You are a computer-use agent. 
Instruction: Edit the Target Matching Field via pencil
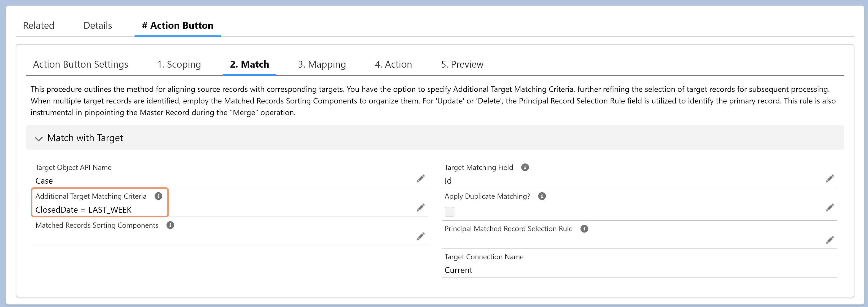point(830,178)
